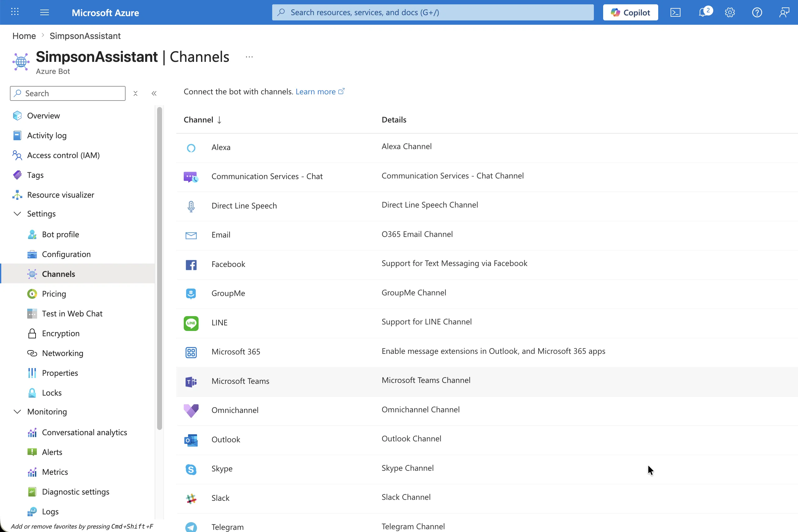
Task: Click the Skype channel icon
Action: (x=191, y=469)
